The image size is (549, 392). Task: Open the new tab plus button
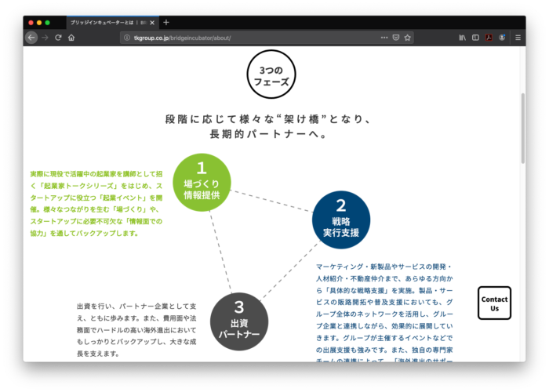pyautogui.click(x=166, y=23)
